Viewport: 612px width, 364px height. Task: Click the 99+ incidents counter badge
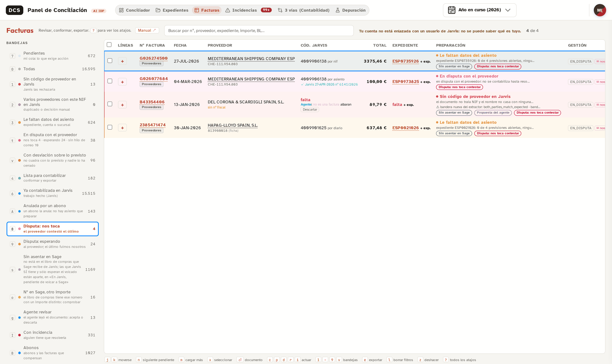pyautogui.click(x=266, y=10)
